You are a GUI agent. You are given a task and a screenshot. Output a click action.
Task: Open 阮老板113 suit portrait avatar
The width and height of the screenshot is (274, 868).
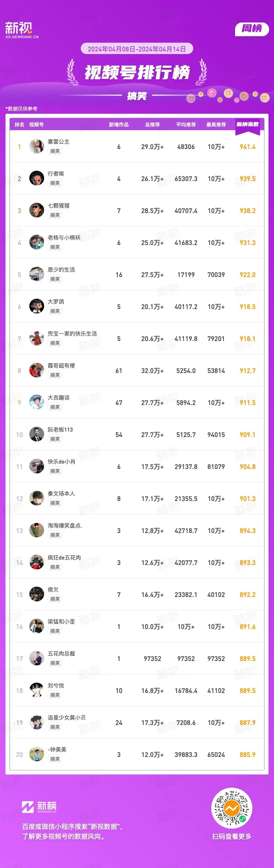[x=37, y=434]
